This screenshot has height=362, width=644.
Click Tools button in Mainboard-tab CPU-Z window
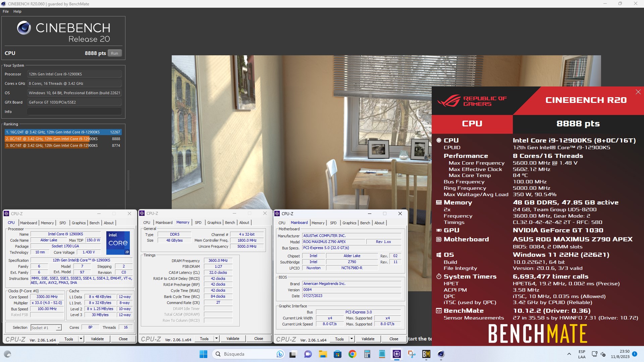pyautogui.click(x=339, y=339)
